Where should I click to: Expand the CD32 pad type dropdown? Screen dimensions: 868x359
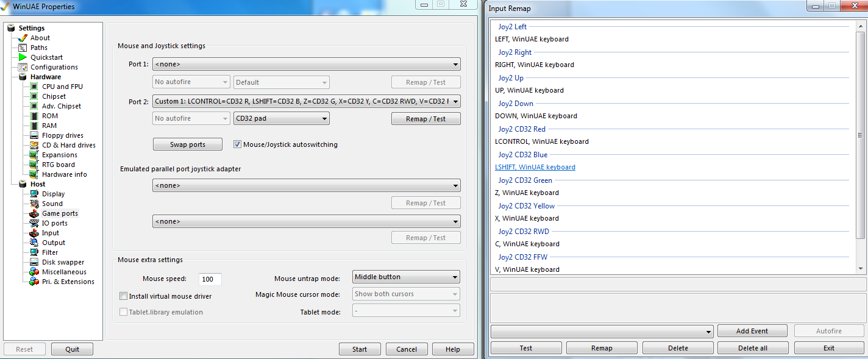pos(282,118)
